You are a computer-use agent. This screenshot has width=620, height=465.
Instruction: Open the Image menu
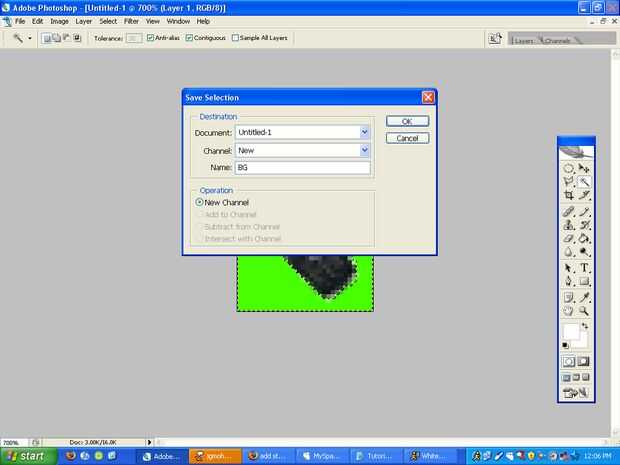(x=59, y=21)
